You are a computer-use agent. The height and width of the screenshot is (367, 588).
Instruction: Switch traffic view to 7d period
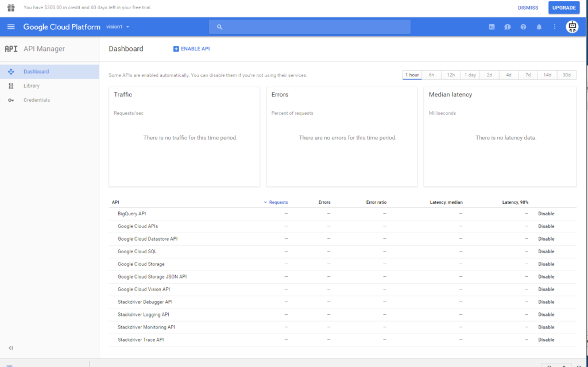tap(528, 75)
